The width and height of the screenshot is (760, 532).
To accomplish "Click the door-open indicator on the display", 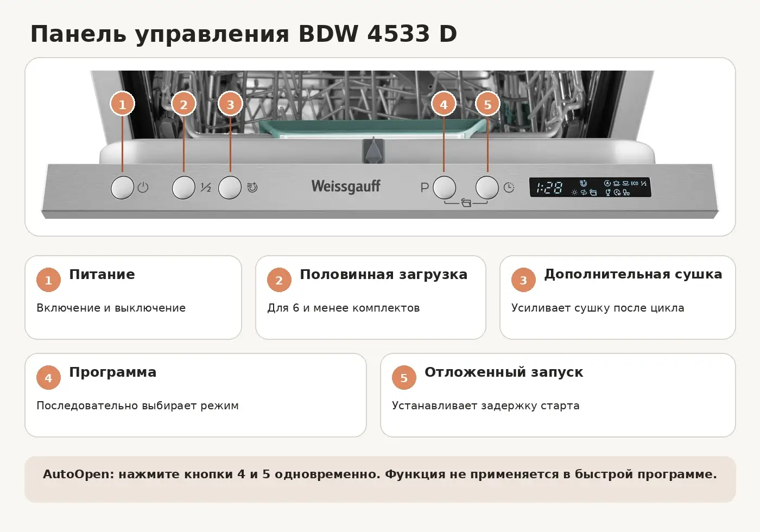I will tap(593, 193).
